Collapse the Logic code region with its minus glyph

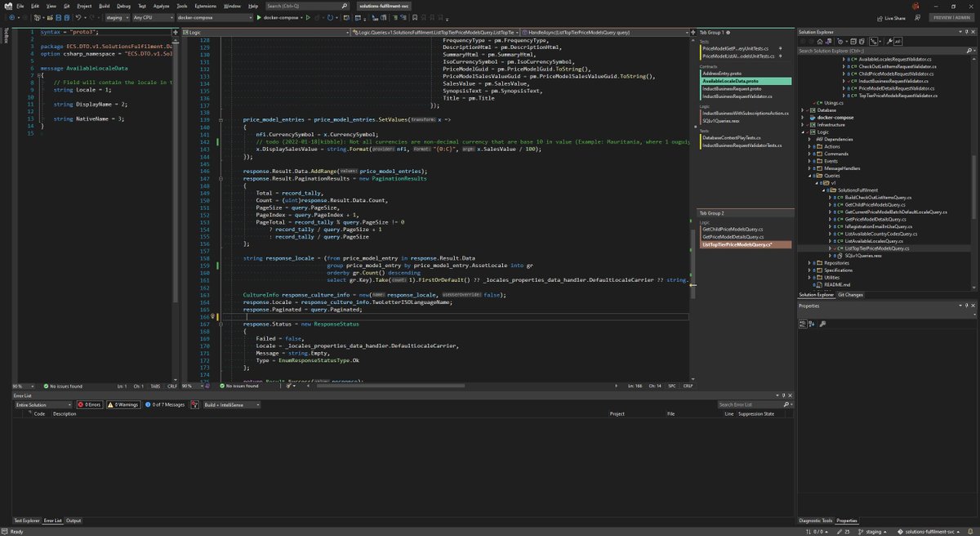coord(219,119)
